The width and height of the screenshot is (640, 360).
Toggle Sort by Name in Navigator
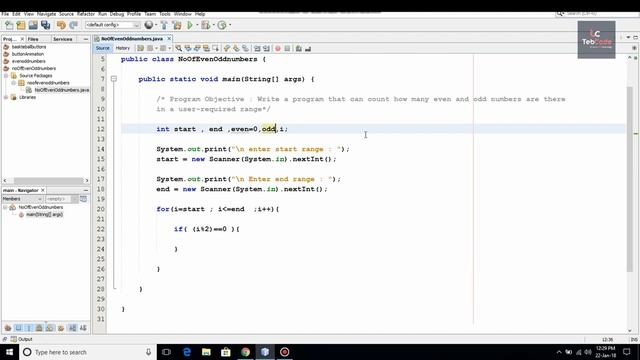[x=72, y=328]
